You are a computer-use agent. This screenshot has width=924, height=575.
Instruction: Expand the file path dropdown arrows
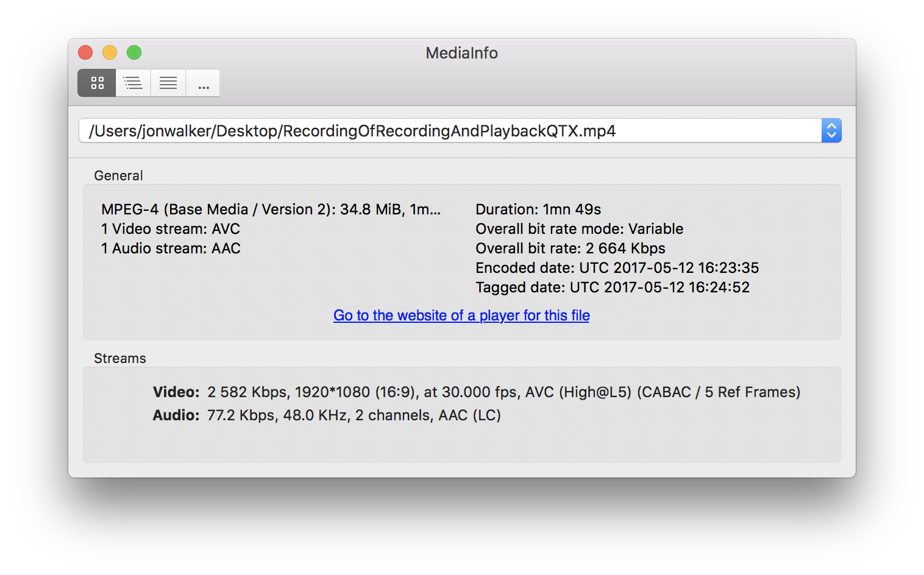pos(831,130)
